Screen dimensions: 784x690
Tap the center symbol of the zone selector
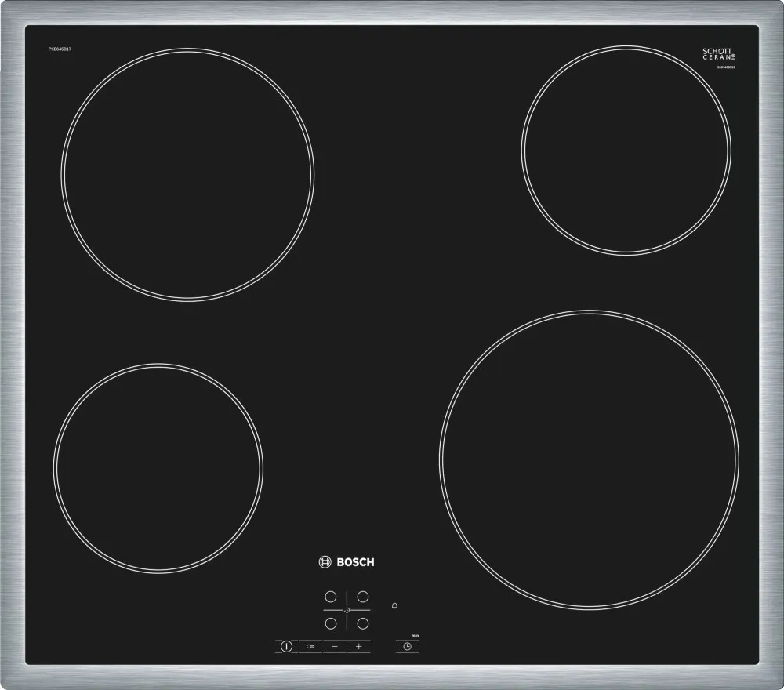347,610
